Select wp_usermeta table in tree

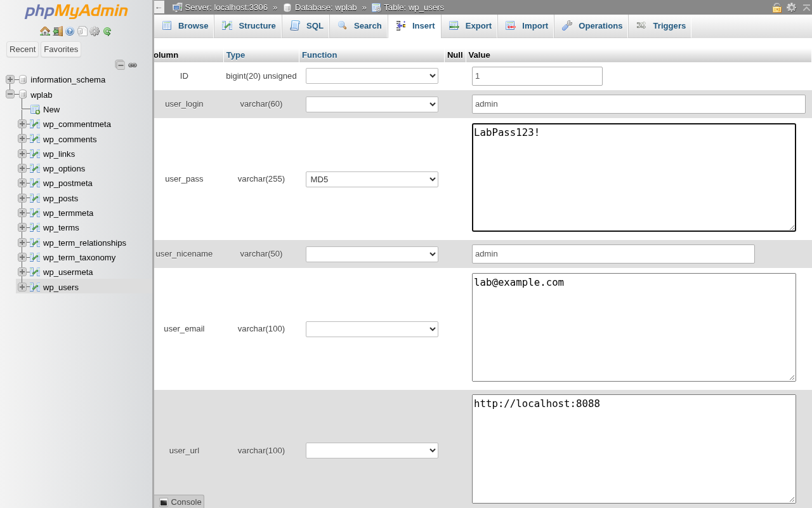(68, 272)
